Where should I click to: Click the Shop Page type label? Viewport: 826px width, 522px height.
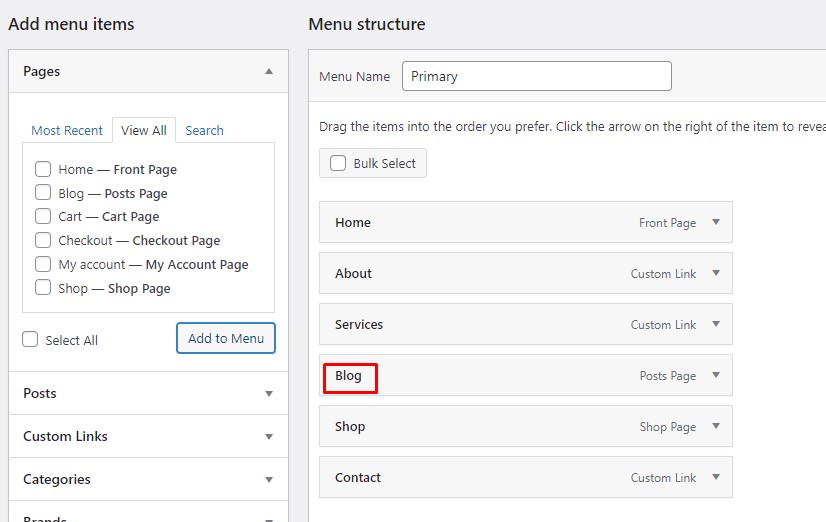[x=668, y=427]
